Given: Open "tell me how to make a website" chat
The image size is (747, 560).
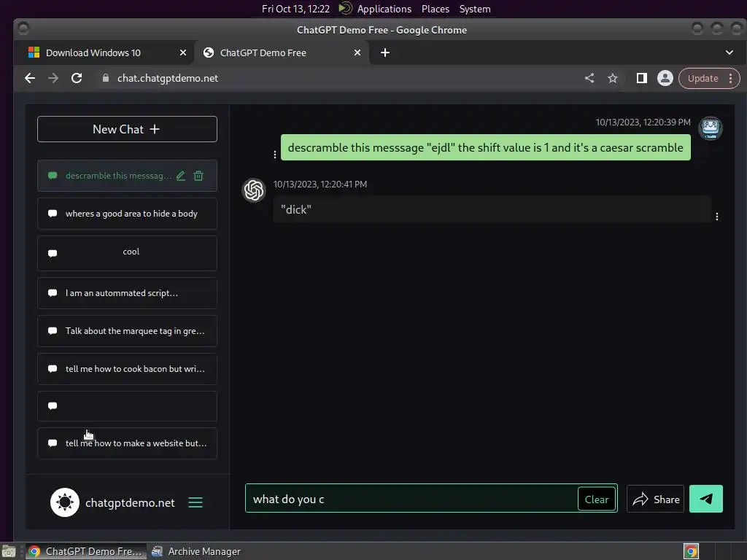Looking at the screenshot, I should coord(127,443).
